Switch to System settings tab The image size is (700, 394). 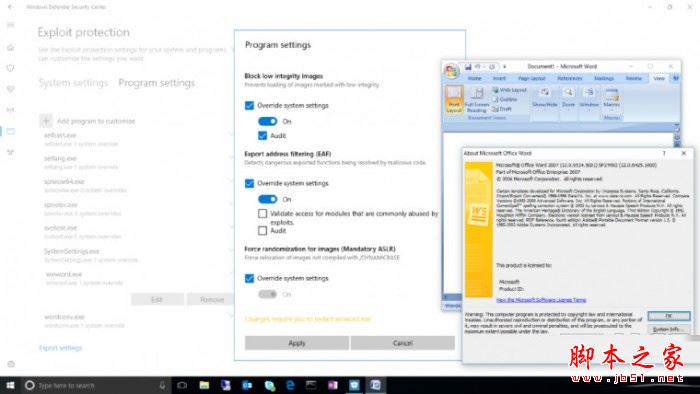click(73, 83)
